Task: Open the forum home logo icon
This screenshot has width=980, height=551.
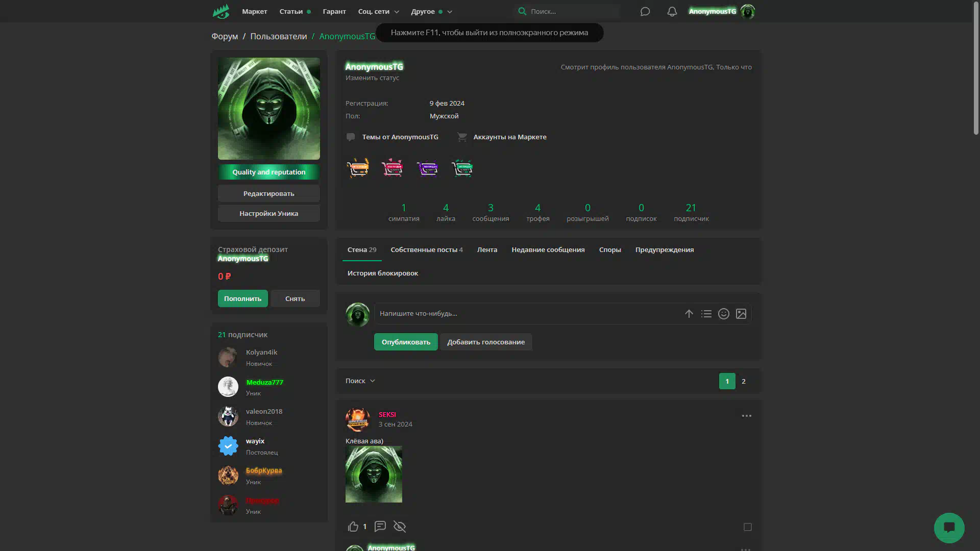Action: (x=221, y=11)
